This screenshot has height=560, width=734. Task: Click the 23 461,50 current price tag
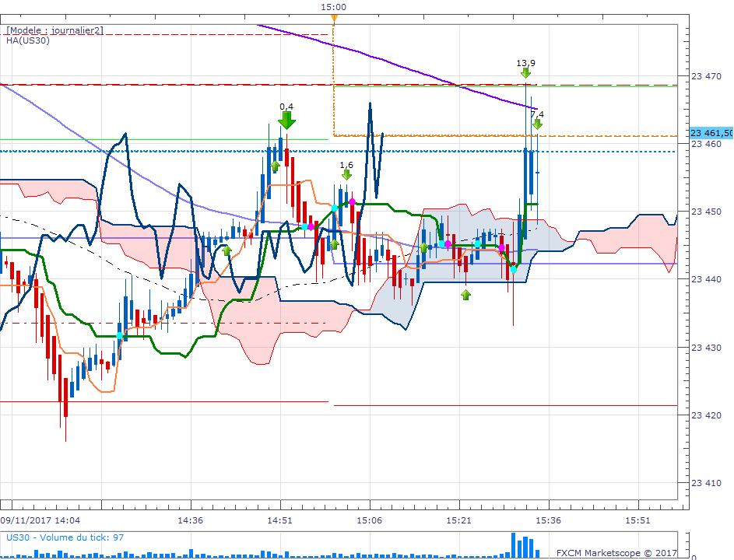pyautogui.click(x=711, y=133)
